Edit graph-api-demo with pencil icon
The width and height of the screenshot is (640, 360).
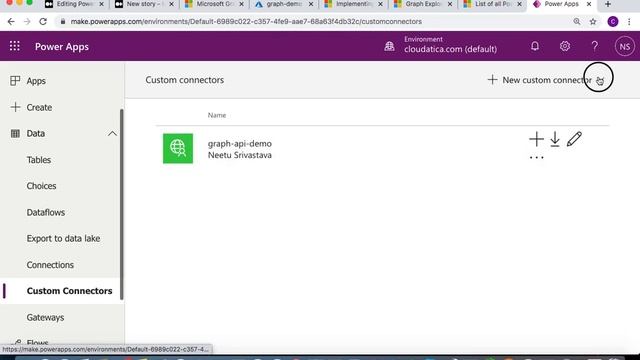coord(574,139)
